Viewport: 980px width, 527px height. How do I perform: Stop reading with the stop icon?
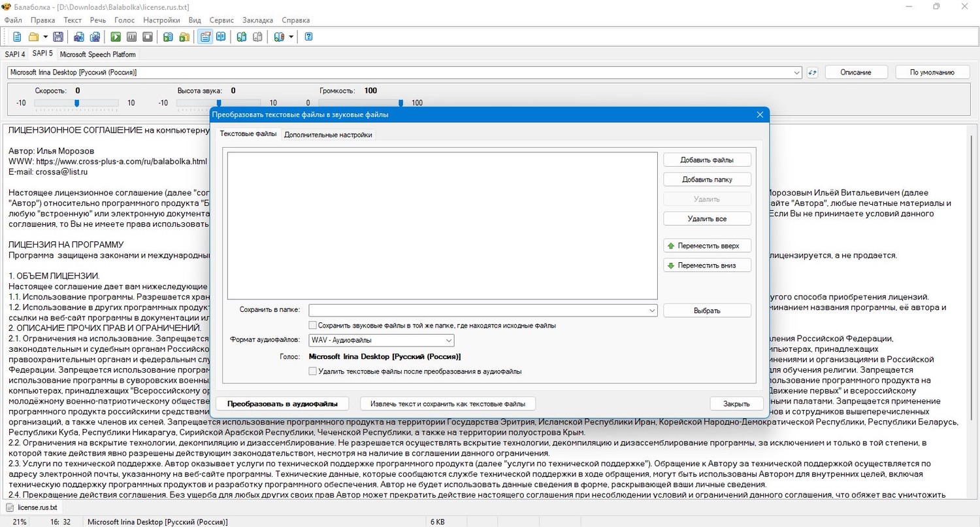coord(148,37)
